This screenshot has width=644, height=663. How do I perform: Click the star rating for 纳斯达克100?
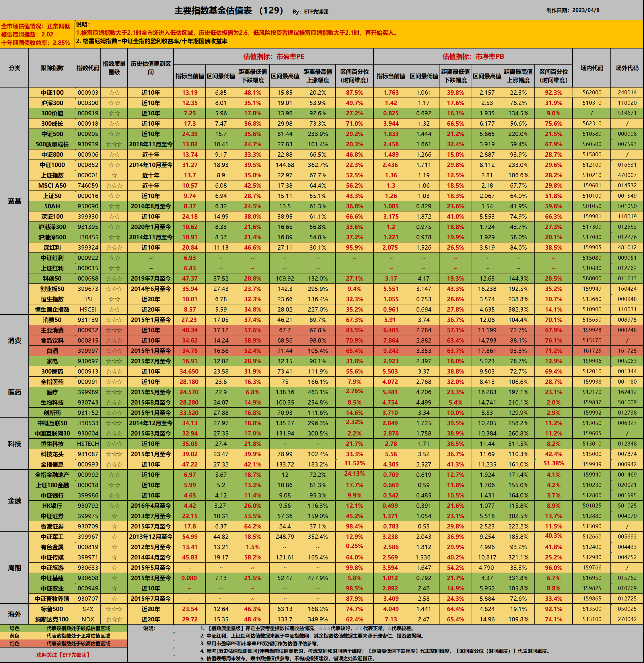(x=114, y=619)
